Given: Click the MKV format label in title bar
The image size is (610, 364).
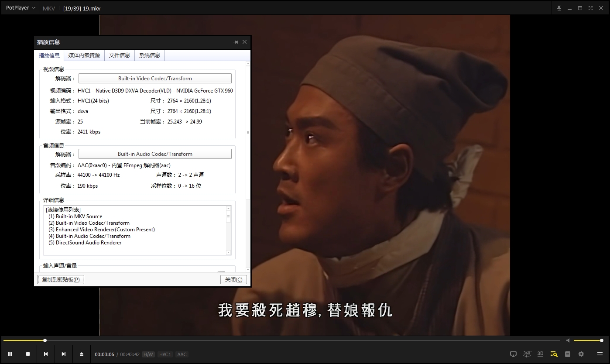Looking at the screenshot, I should [x=49, y=8].
